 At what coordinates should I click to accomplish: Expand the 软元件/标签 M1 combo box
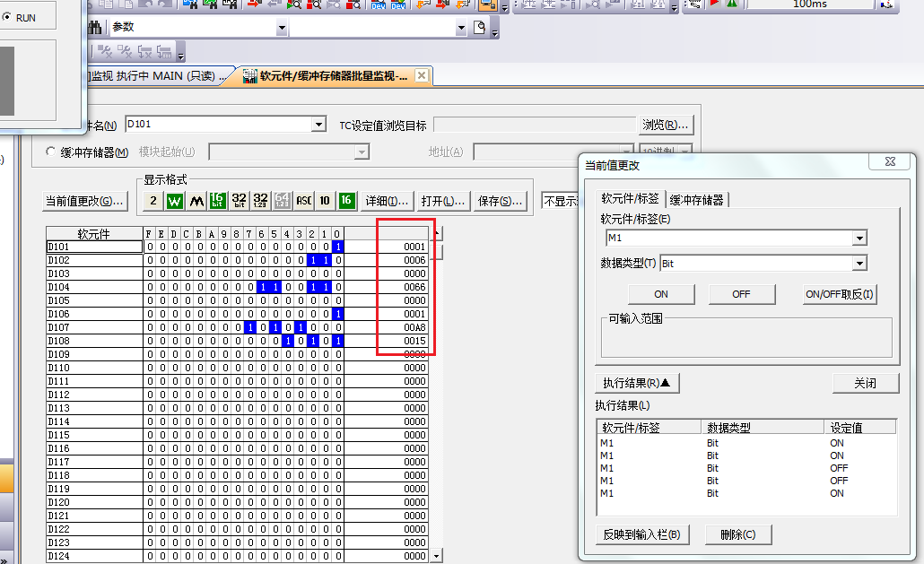[859, 239]
